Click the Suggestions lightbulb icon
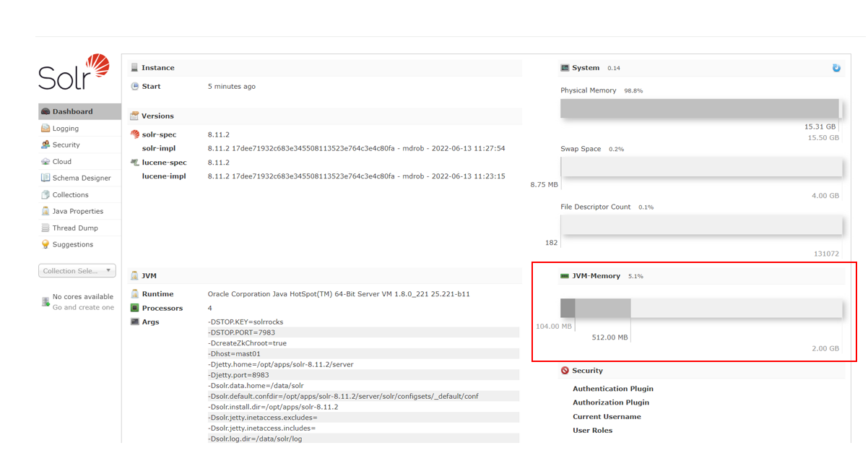The image size is (868, 474). tap(45, 244)
